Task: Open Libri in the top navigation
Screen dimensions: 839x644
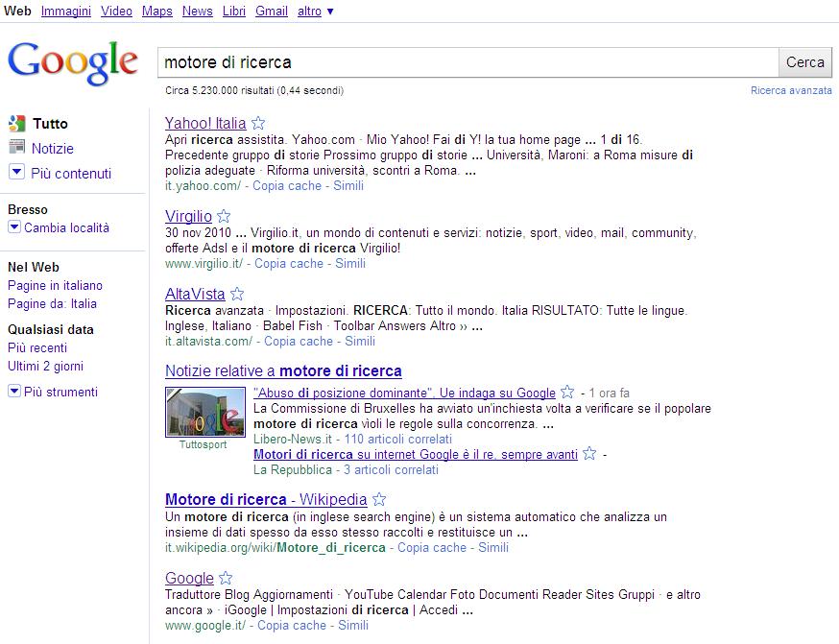Action: [234, 11]
